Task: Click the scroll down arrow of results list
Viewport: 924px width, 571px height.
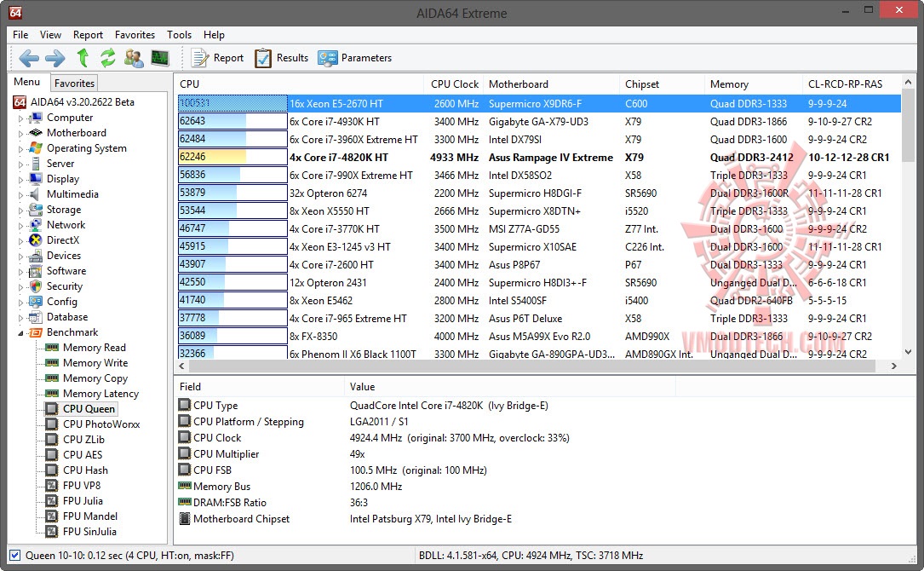Action: [908, 352]
